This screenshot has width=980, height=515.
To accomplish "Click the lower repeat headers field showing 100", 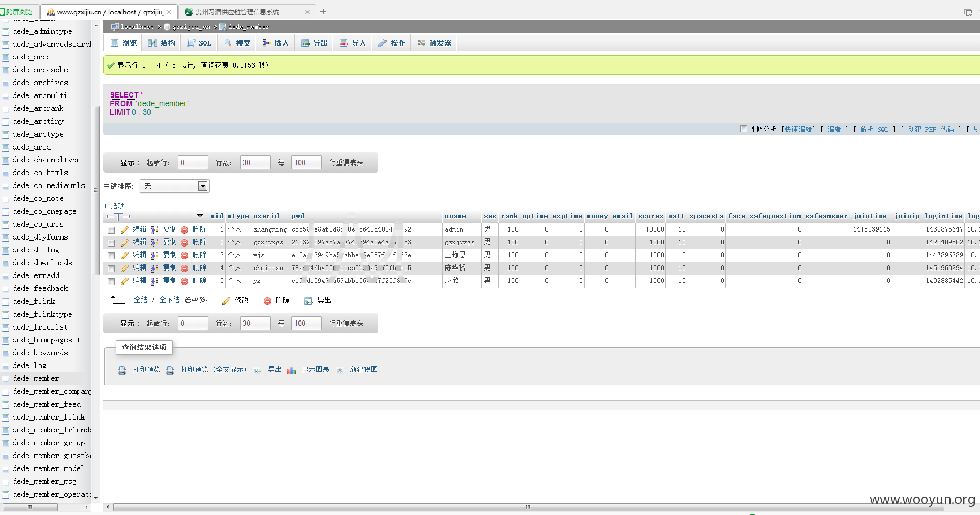I will click(306, 323).
